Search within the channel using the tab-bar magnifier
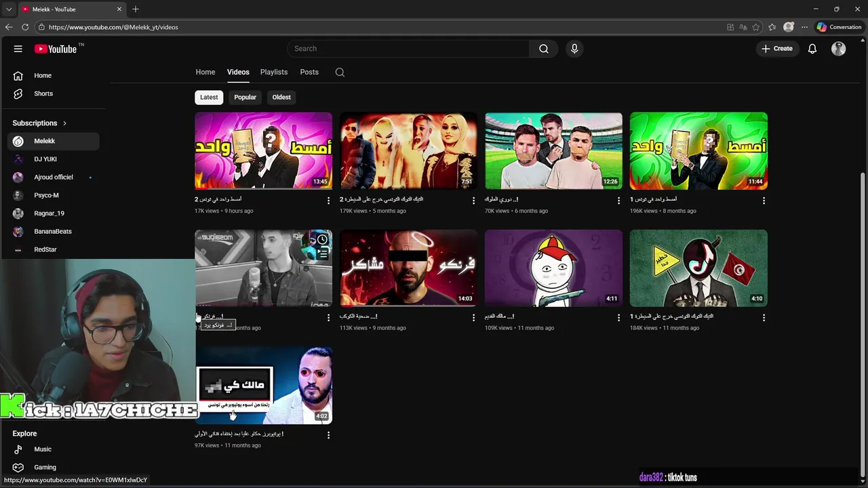868x488 pixels. tap(340, 73)
